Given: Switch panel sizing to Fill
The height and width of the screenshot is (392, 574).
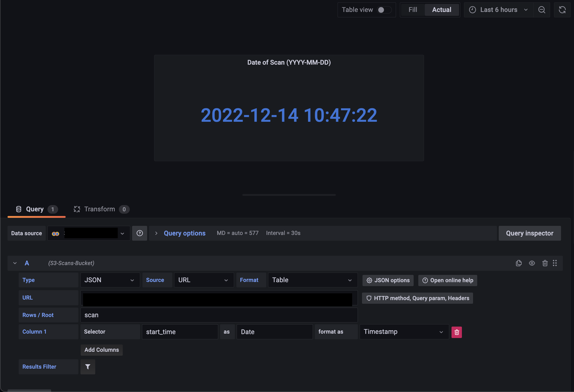Looking at the screenshot, I should point(412,9).
